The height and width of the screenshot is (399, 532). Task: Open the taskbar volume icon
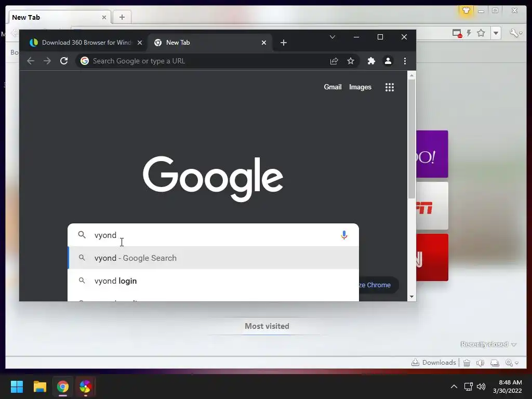(x=481, y=387)
